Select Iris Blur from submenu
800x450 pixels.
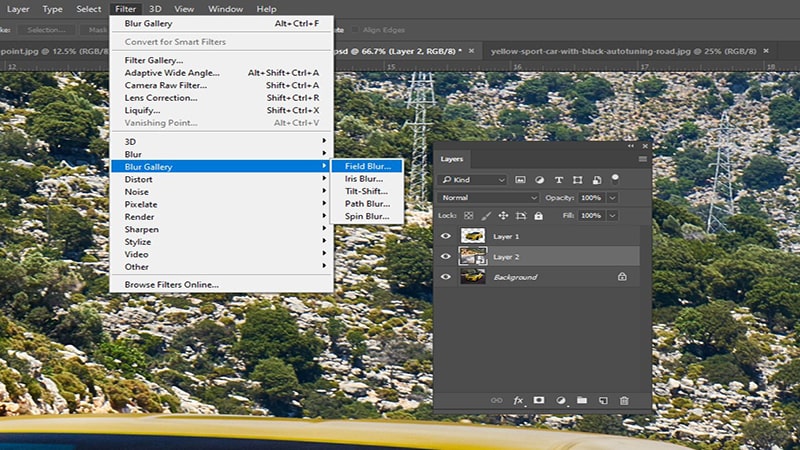(x=367, y=179)
